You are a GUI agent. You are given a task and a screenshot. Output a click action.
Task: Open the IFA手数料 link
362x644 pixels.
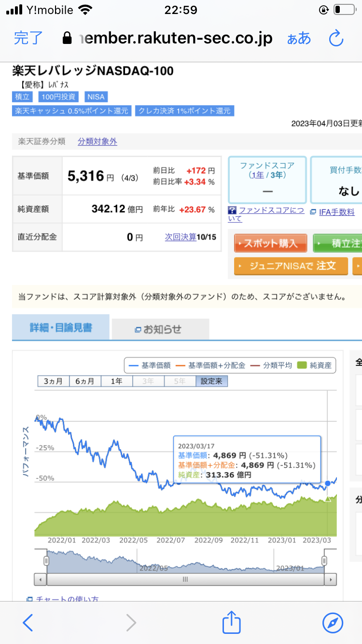[336, 212]
